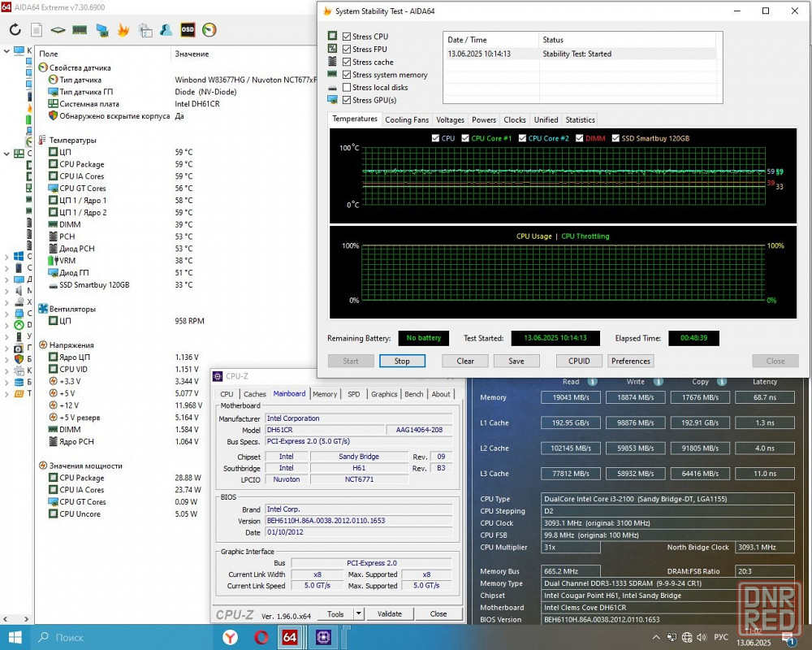812x650 pixels.
Task: Toggle Stress cache checkbox
Action: click(347, 62)
